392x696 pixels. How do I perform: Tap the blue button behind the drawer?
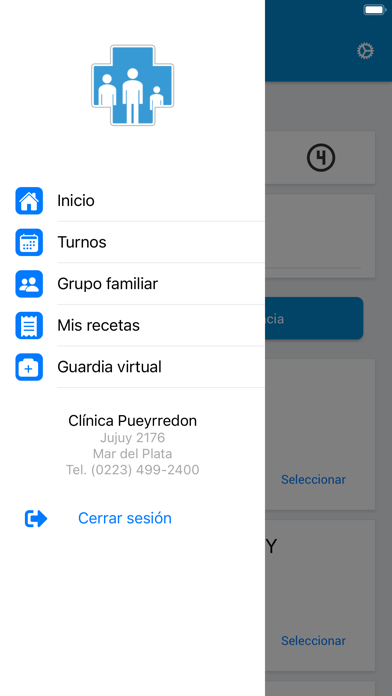click(x=314, y=318)
